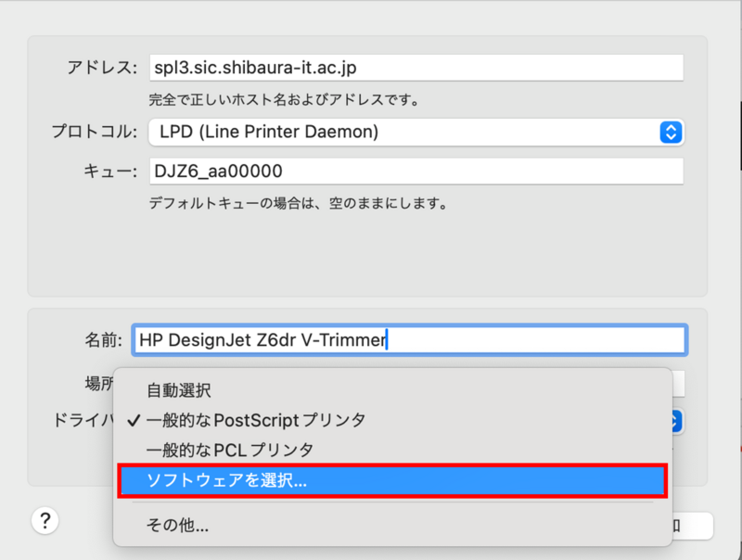Click the プロトコル label
The width and height of the screenshot is (742, 560).
pyautogui.click(x=94, y=133)
